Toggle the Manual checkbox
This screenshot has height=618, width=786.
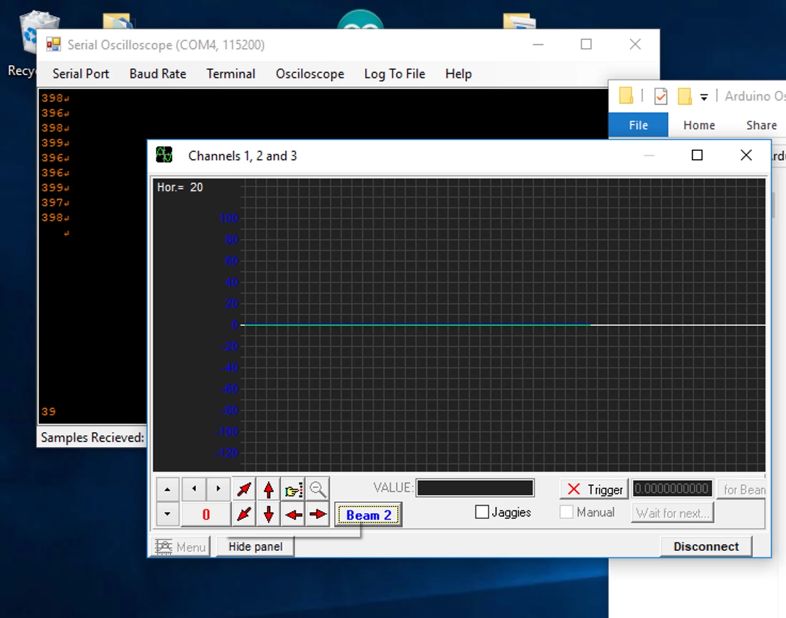coord(567,512)
